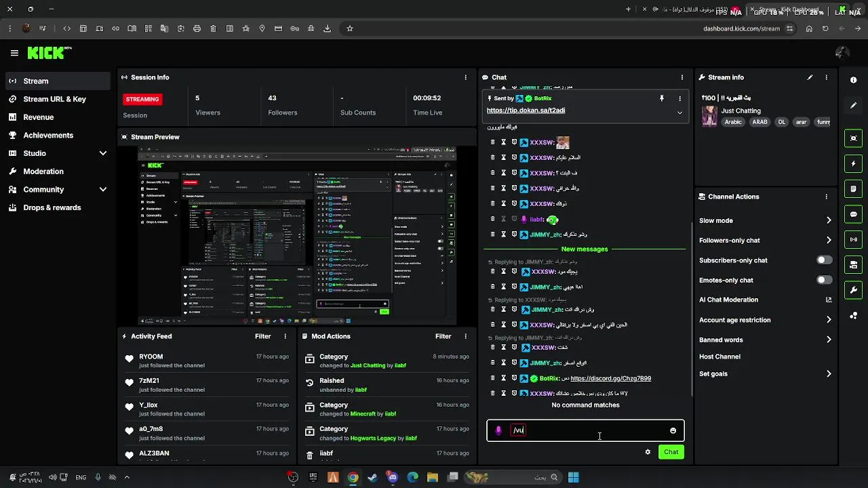Open Steam from the taskbar

[372, 477]
